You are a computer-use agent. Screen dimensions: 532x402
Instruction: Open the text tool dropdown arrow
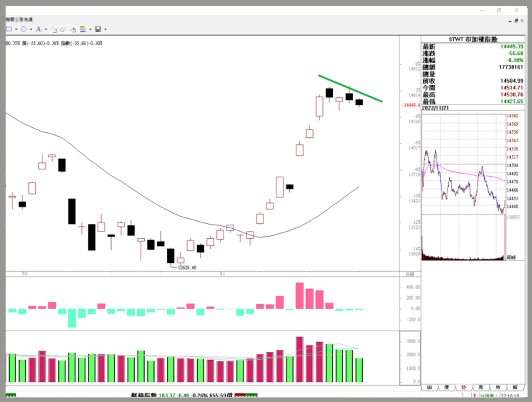click(46, 29)
